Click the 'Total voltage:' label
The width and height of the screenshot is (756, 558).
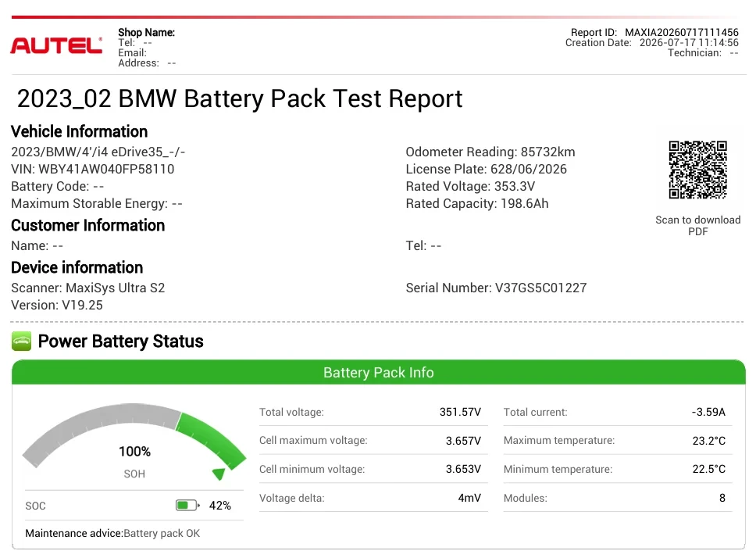pos(291,412)
